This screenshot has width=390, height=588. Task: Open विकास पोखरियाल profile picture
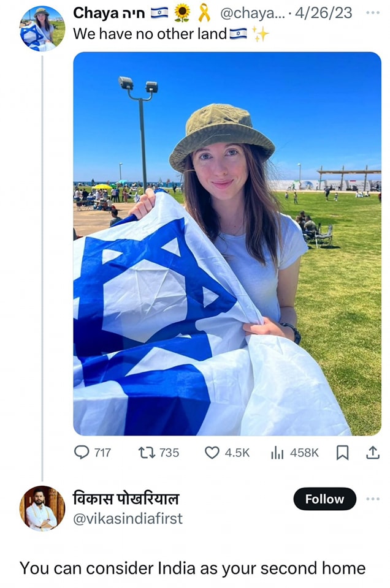42,508
